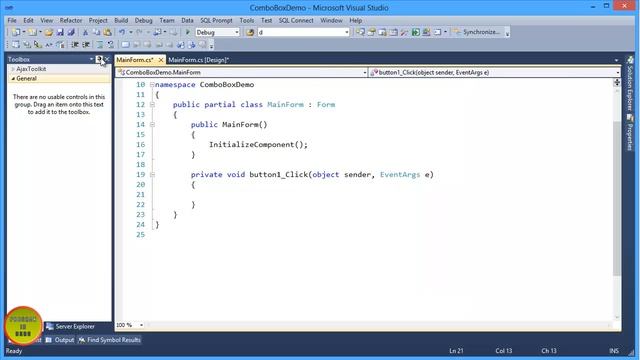Open the SQL Prompt menu
This screenshot has height=360, width=640.
216,20
